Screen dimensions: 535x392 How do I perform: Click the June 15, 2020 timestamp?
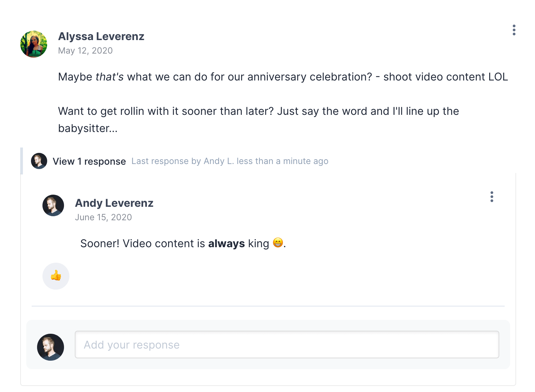click(x=103, y=217)
